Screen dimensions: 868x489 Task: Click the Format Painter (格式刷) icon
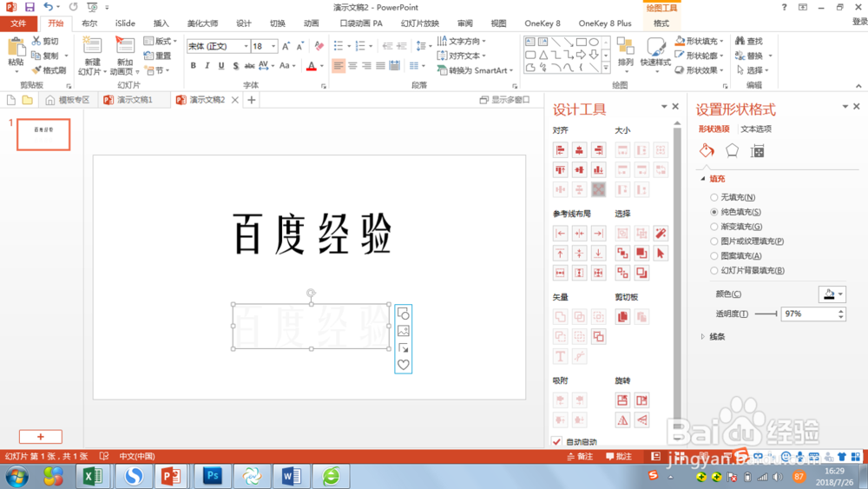(x=49, y=70)
